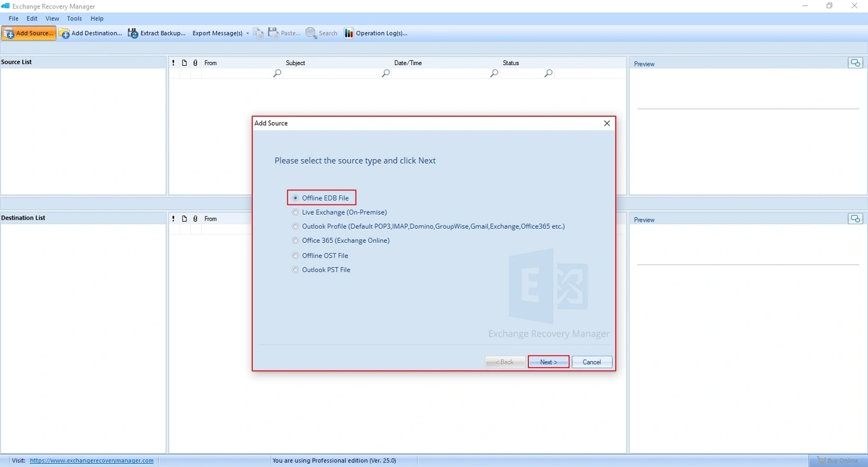Click the Subject column search magnifier
This screenshot has width=868, height=467.
point(385,73)
